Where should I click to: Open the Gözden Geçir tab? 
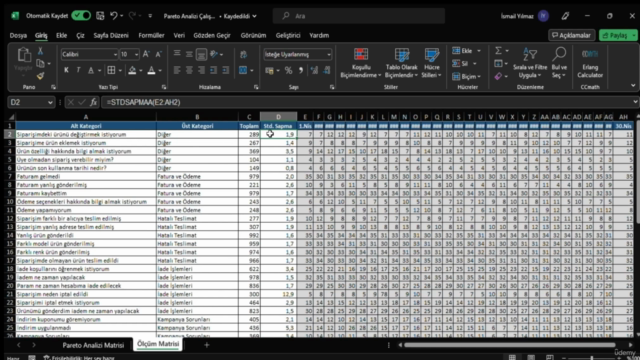(x=212, y=36)
